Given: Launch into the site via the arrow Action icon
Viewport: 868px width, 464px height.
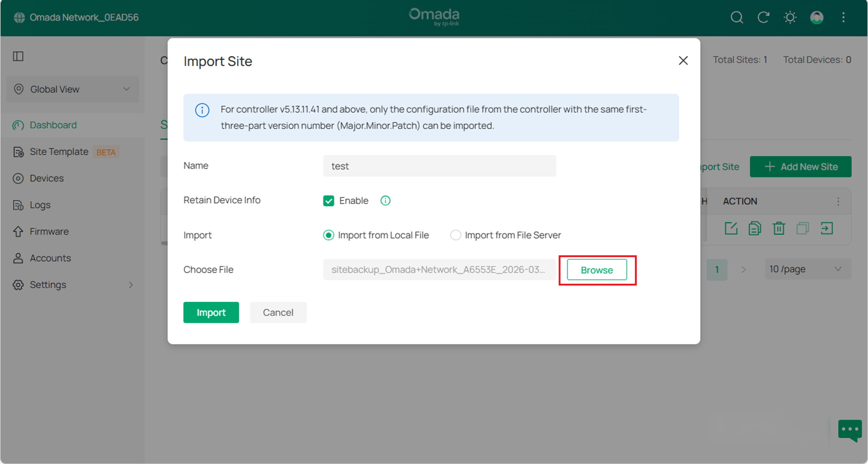Looking at the screenshot, I should click(827, 229).
